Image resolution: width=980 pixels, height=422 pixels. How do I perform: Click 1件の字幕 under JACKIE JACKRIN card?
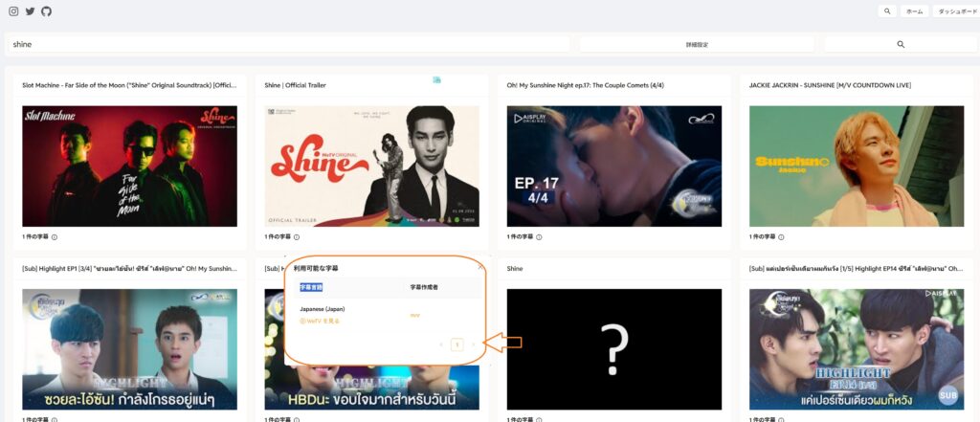[x=763, y=237]
